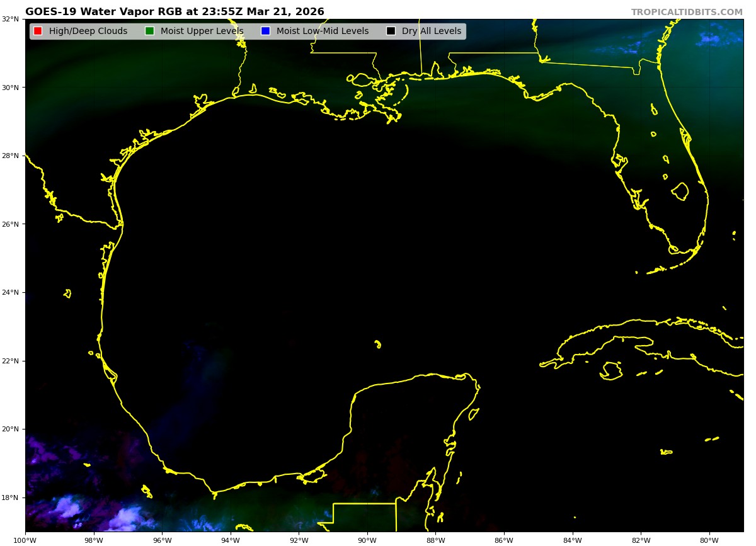
Task: Click the 32°N latitude axis label
Action: click(x=9, y=19)
